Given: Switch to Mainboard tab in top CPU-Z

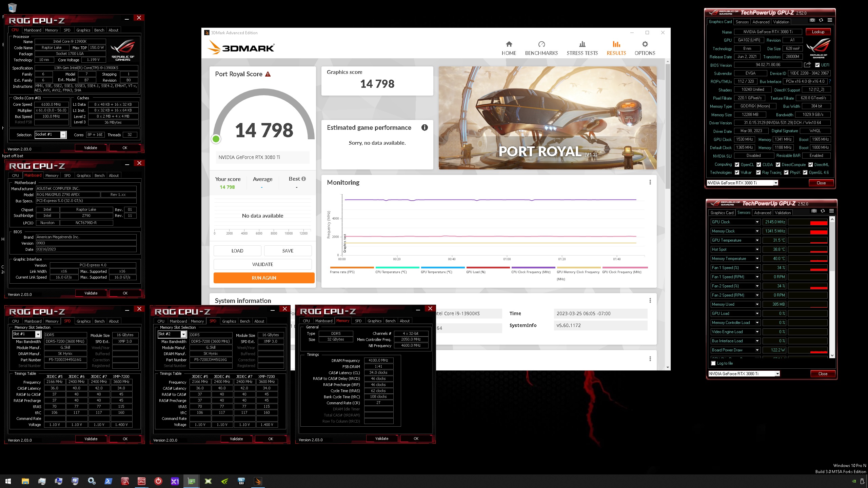Looking at the screenshot, I should pos(33,30).
